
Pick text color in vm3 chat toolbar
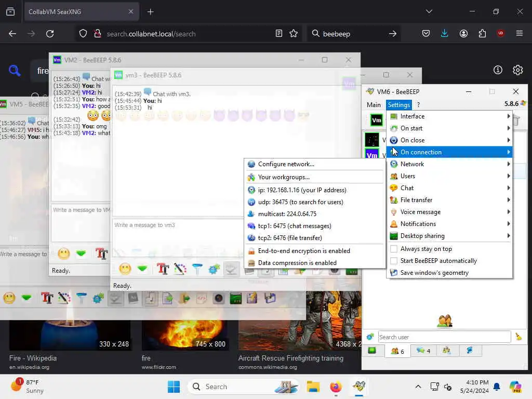click(x=180, y=269)
